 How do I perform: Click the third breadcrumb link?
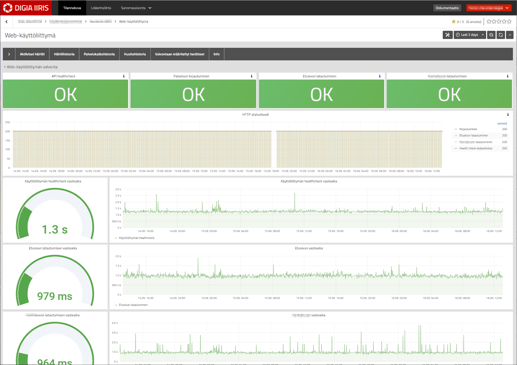[x=101, y=22]
